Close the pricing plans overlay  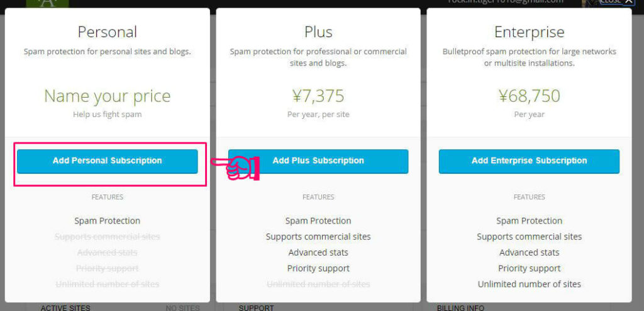[x=616, y=2]
